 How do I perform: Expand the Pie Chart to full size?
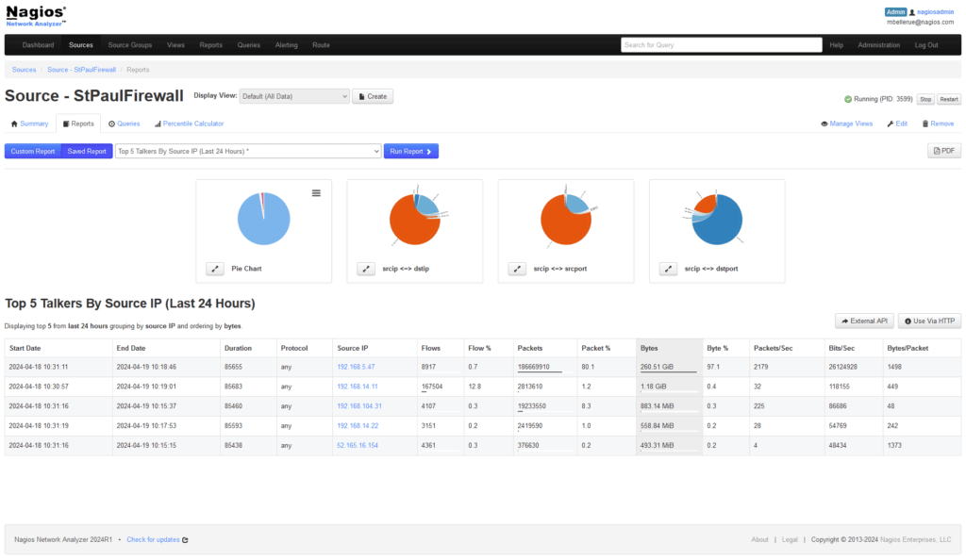pos(215,269)
